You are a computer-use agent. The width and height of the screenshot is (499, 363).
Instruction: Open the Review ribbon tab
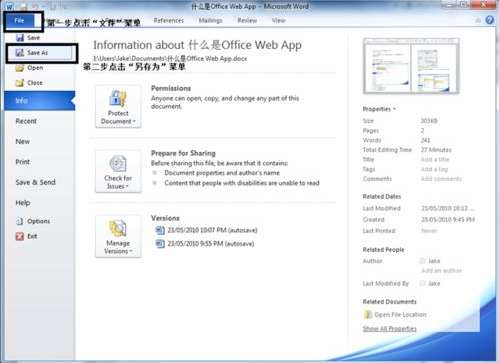(247, 20)
